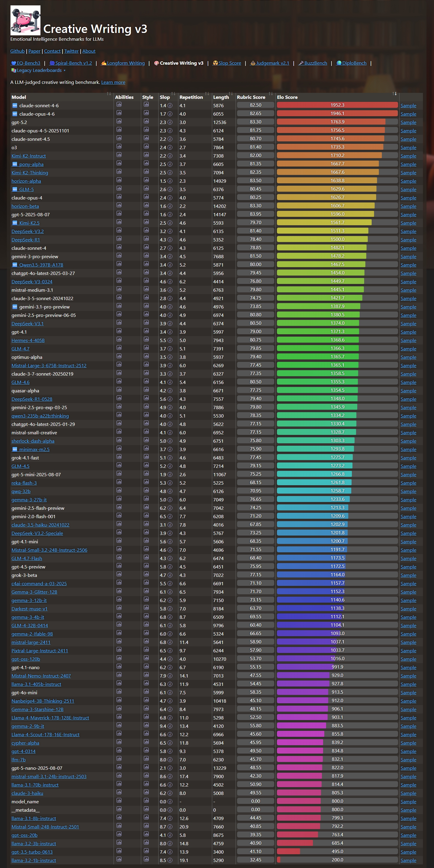The width and height of the screenshot is (434, 868).
Task: Click slop info icon for claude-3-haiku
Action: coord(170,793)
